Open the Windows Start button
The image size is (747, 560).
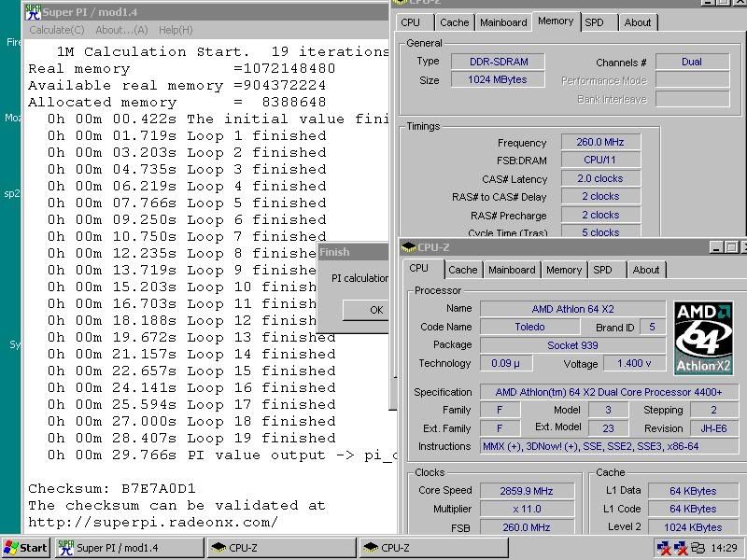pyautogui.click(x=25, y=548)
